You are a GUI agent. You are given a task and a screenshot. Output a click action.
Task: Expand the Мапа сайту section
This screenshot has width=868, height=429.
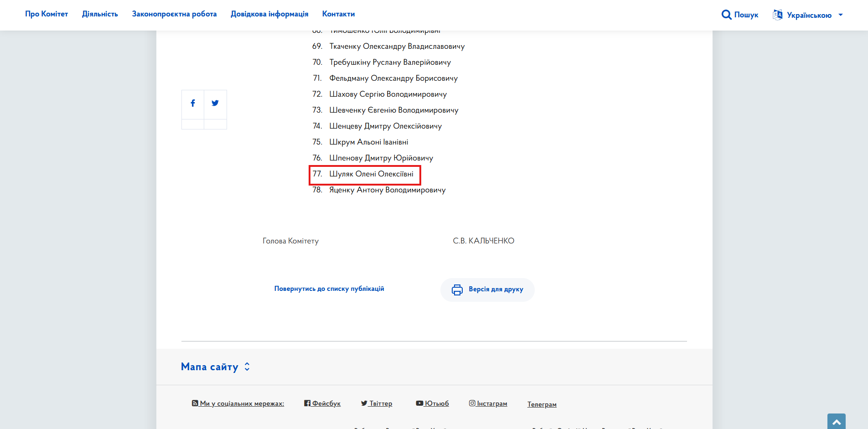point(216,367)
